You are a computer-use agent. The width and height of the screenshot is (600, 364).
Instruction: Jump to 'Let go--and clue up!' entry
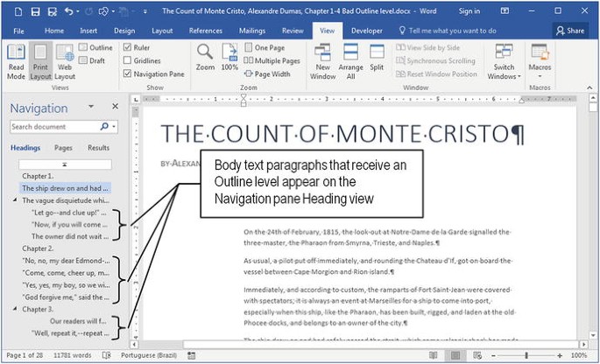point(69,213)
